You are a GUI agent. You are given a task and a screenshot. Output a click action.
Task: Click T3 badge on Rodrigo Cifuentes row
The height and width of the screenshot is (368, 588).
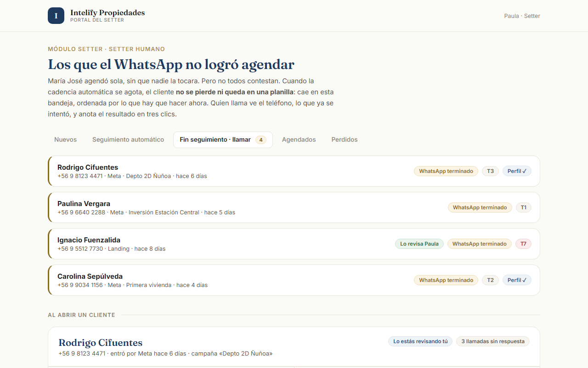click(x=490, y=171)
